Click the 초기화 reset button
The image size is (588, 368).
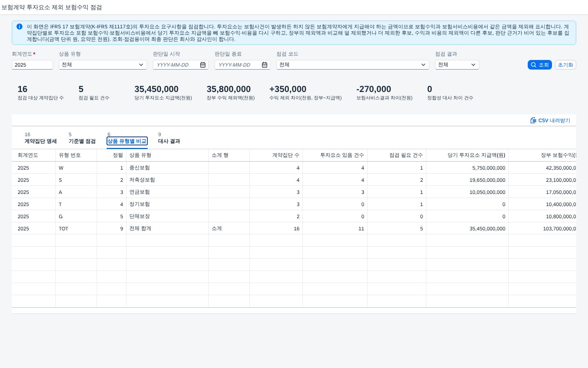pyautogui.click(x=565, y=65)
